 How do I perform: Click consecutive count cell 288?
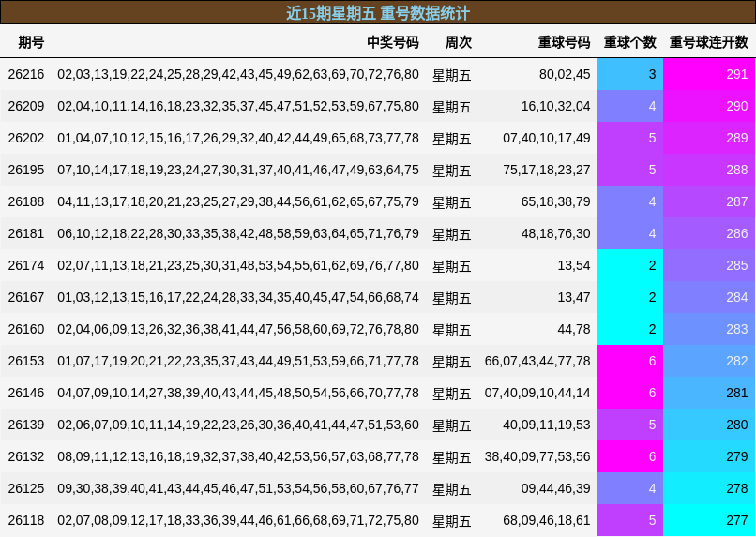pyautogui.click(x=709, y=170)
